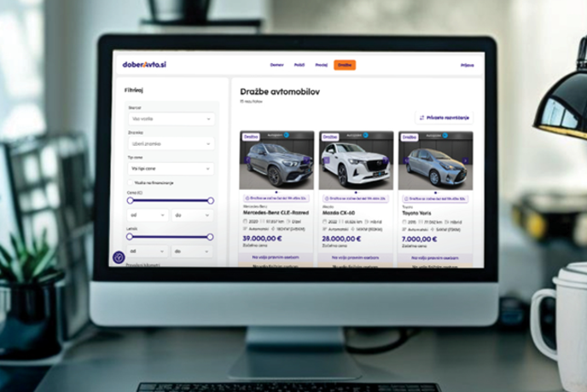Image resolution: width=587 pixels, height=392 pixels.
Task: Open the round floating widget icon at bottom-left
Action: pos(119,257)
